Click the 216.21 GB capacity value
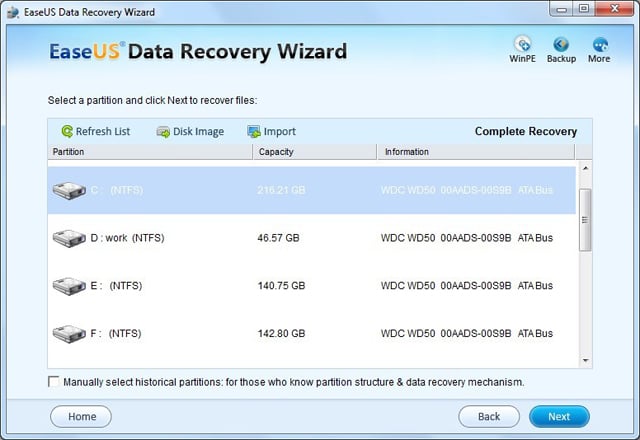 (281, 190)
